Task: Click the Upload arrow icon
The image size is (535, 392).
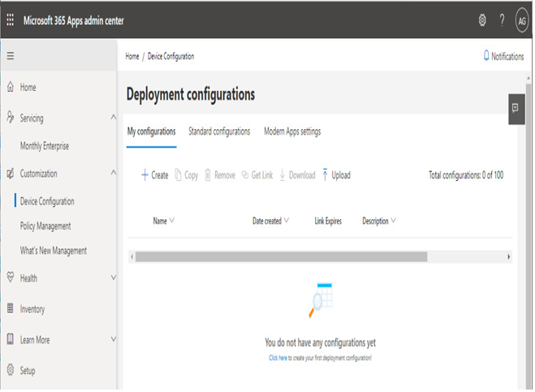Action: coord(325,174)
